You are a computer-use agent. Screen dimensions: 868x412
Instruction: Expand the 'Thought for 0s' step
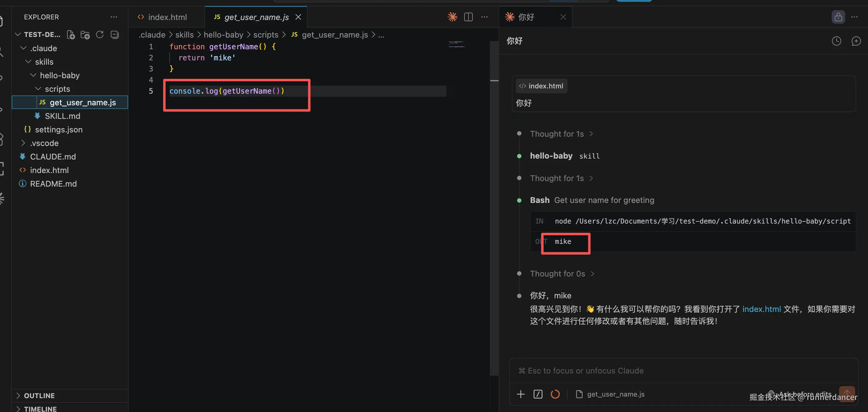point(562,273)
